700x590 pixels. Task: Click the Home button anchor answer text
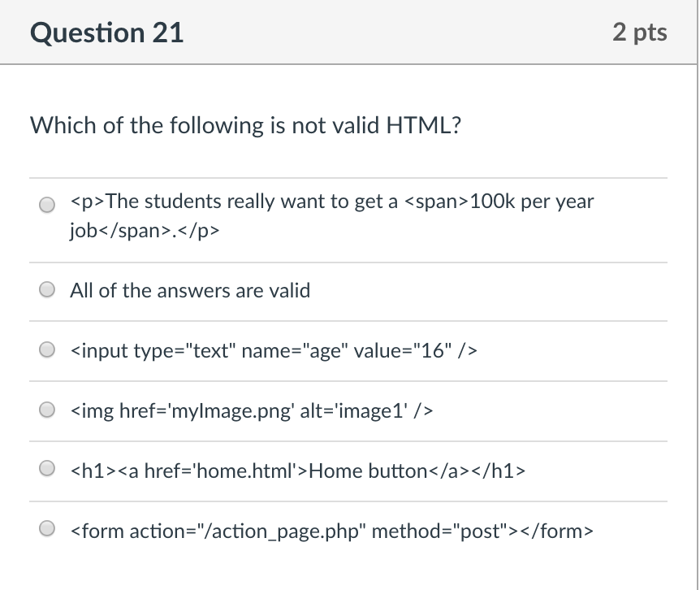point(297,469)
